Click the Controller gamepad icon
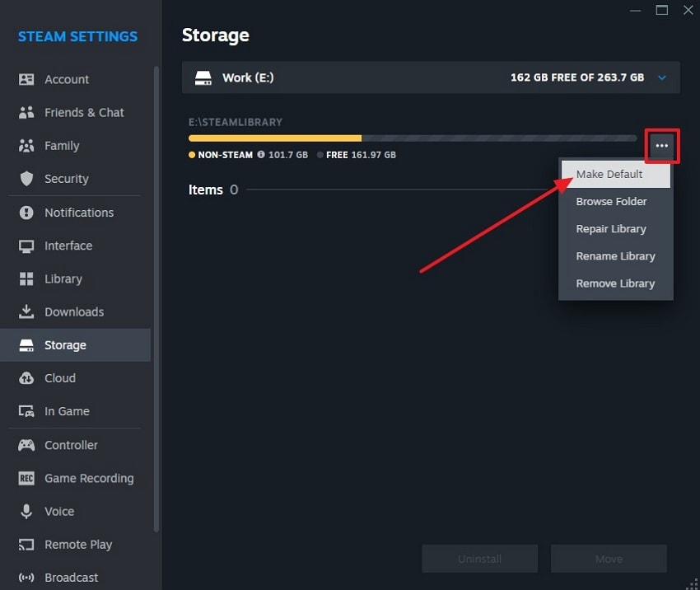Viewport: 700px width, 590px height. 26,445
